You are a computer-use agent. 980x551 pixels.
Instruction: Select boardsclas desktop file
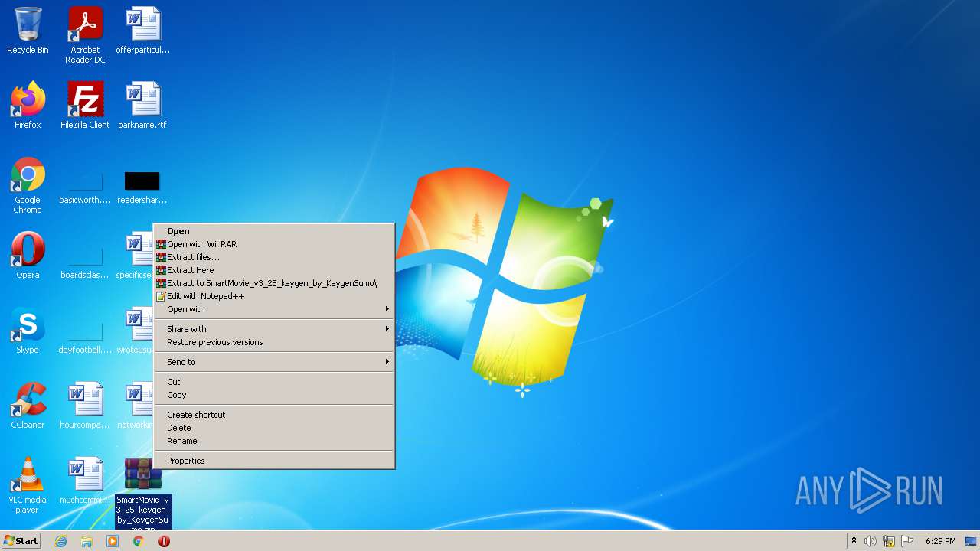pos(85,264)
